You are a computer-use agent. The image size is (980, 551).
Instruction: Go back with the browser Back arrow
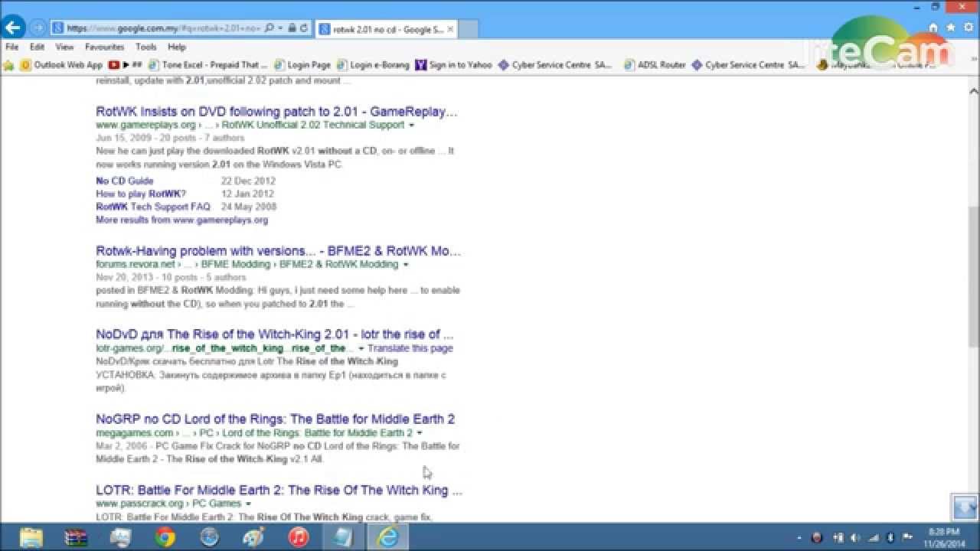click(x=13, y=28)
